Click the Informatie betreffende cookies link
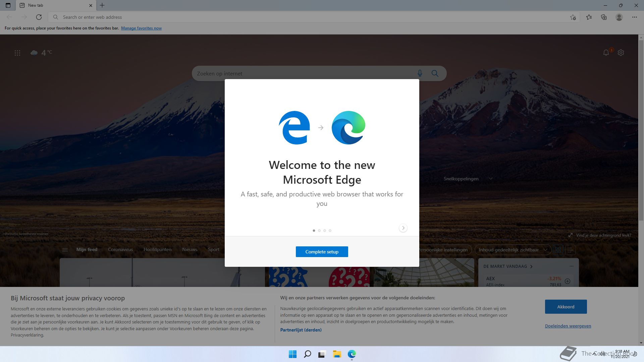Screen dimensions: 644x362 (25, 234)
